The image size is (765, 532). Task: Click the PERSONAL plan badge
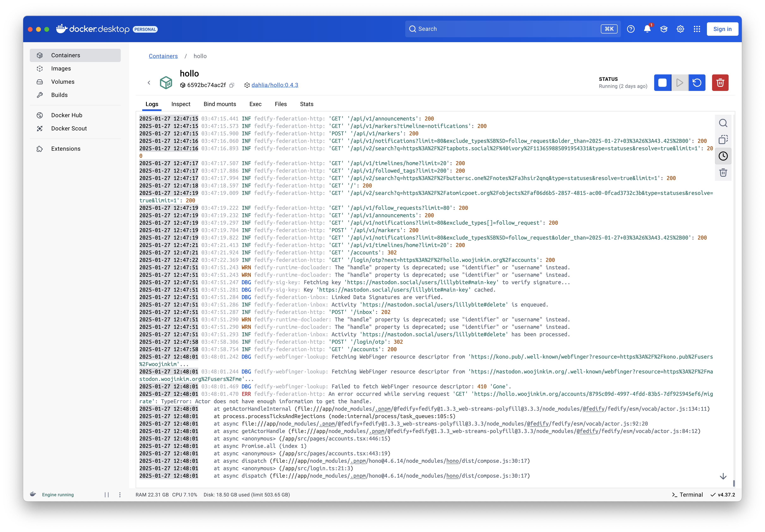[145, 29]
